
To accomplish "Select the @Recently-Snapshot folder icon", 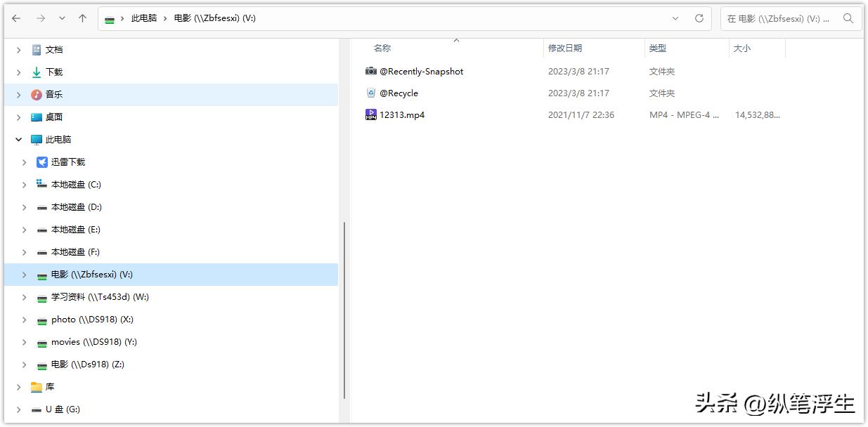I will pyautogui.click(x=371, y=71).
